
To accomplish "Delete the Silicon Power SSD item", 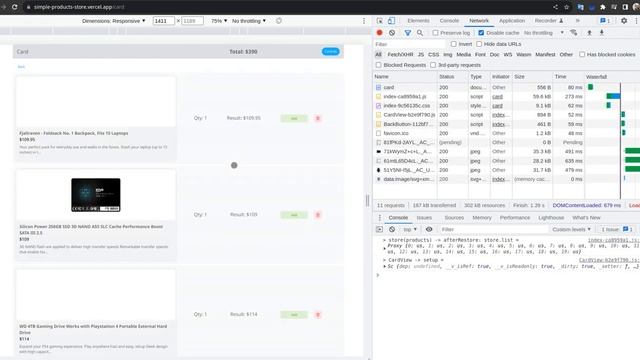I will tap(318, 215).
